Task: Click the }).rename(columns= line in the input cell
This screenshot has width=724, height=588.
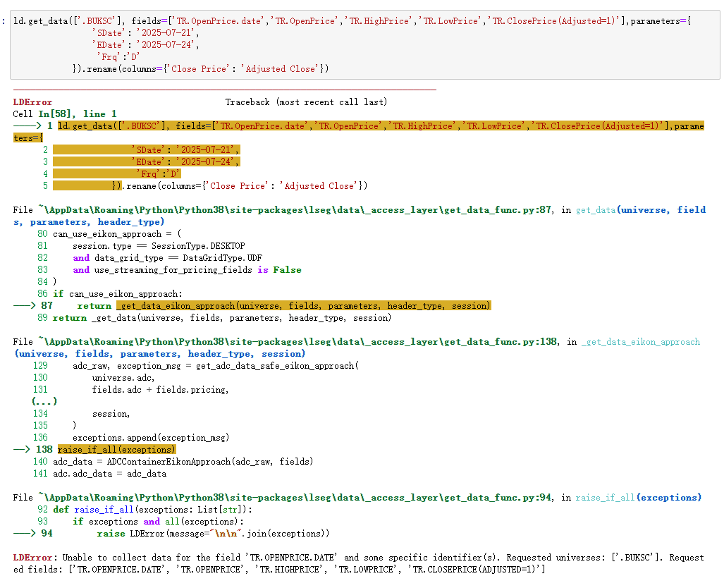Action: click(x=200, y=69)
